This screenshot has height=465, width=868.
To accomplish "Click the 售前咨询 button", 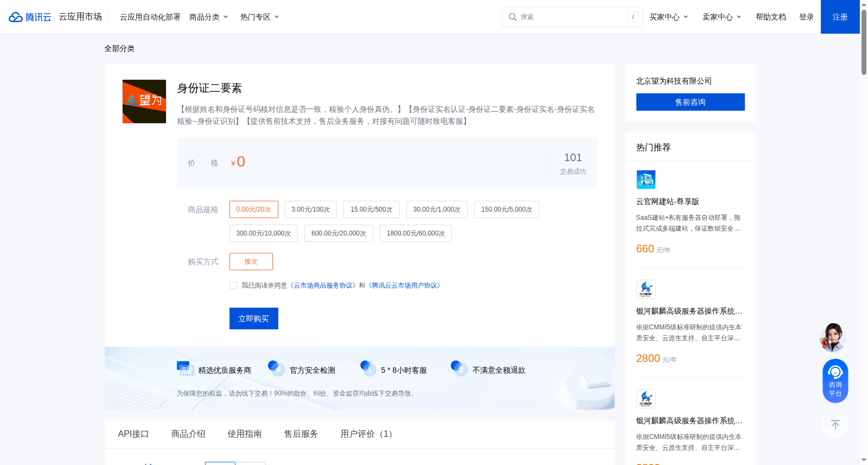I will pyautogui.click(x=690, y=102).
